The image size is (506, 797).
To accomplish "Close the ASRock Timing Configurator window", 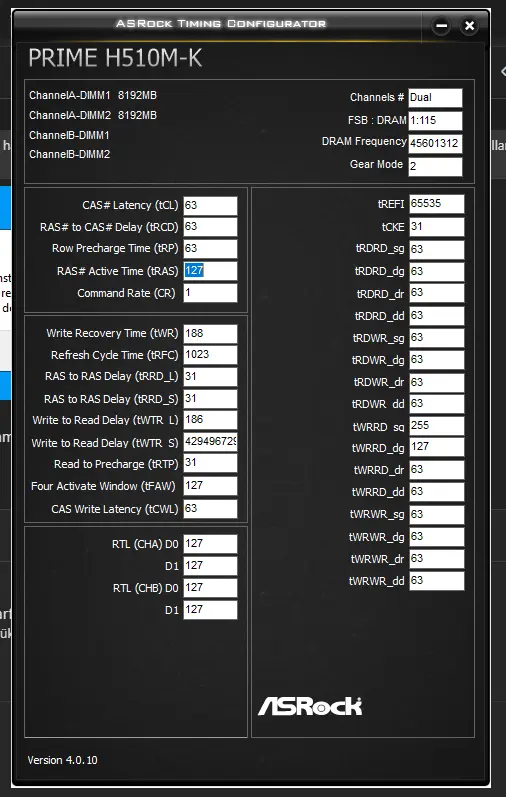I will 469,25.
